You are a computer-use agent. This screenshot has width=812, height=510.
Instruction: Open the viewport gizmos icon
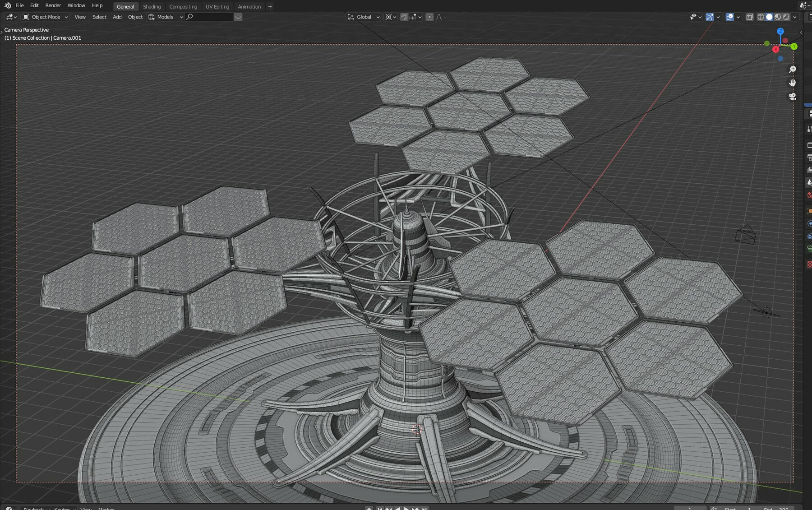[710, 17]
